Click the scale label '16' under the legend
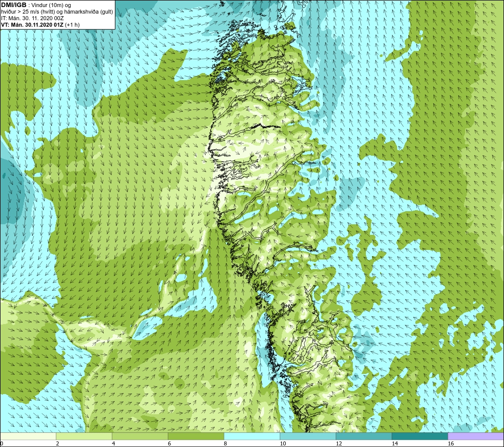 pyautogui.click(x=451, y=444)
